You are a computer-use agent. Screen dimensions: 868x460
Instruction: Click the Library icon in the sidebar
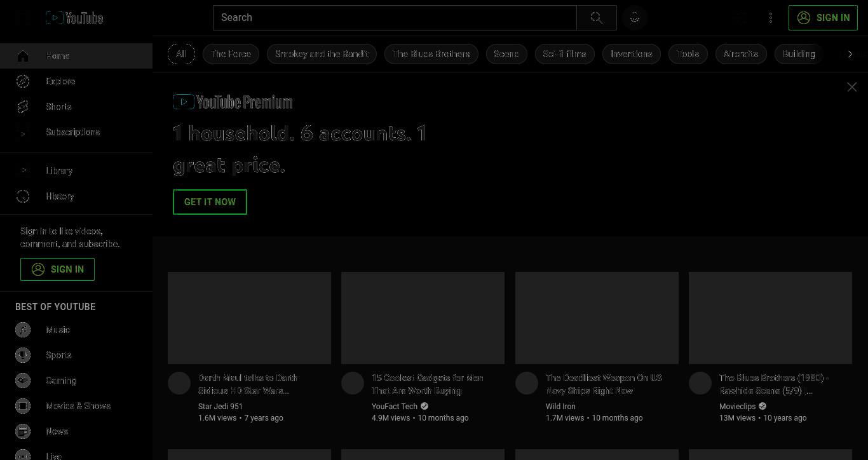click(23, 171)
